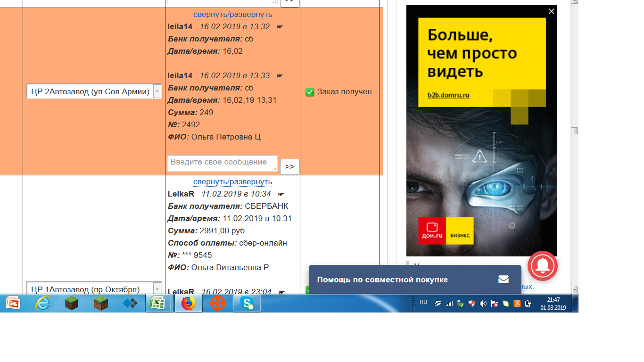Open the Action Center flag tray icon
Screen dimensions: 644x362
click(x=495, y=304)
